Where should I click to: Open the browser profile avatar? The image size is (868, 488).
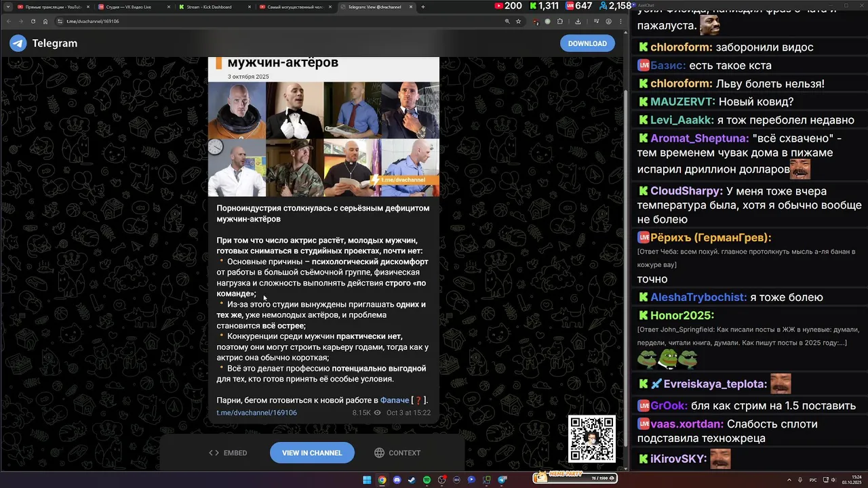coord(608,21)
